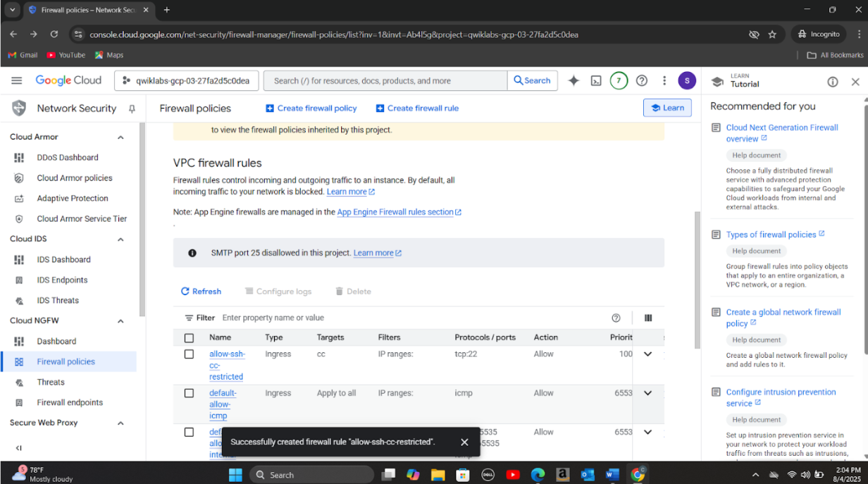
Task: Pin the Network Security product
Action: (132, 108)
